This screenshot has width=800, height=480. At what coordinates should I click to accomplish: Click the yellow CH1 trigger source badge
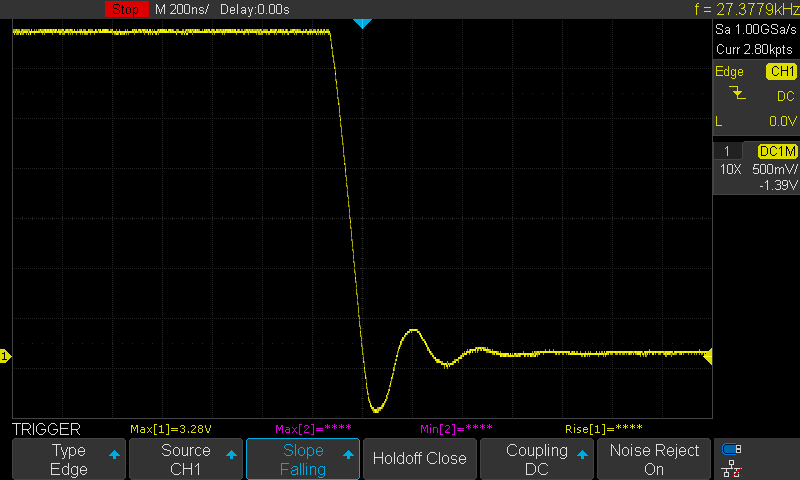780,72
